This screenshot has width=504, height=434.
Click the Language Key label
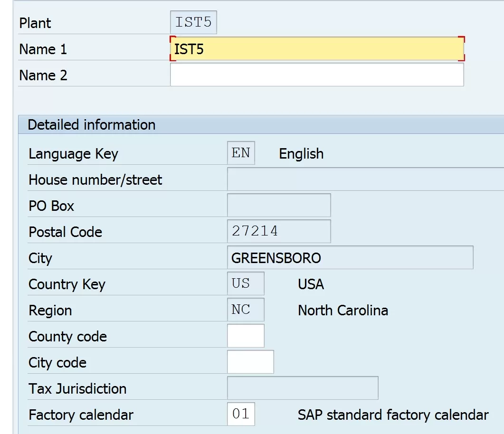pyautogui.click(x=73, y=154)
